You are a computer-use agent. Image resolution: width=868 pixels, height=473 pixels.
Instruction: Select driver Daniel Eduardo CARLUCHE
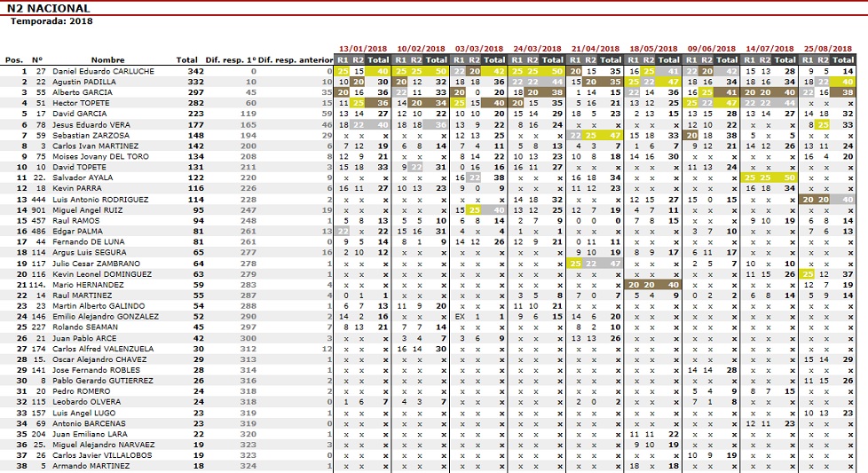tap(103, 71)
